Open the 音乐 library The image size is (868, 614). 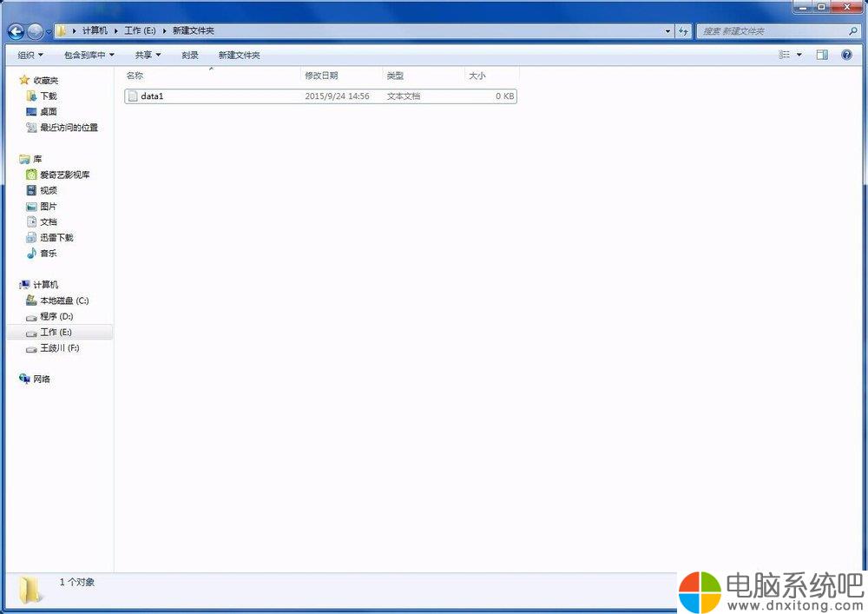point(48,254)
